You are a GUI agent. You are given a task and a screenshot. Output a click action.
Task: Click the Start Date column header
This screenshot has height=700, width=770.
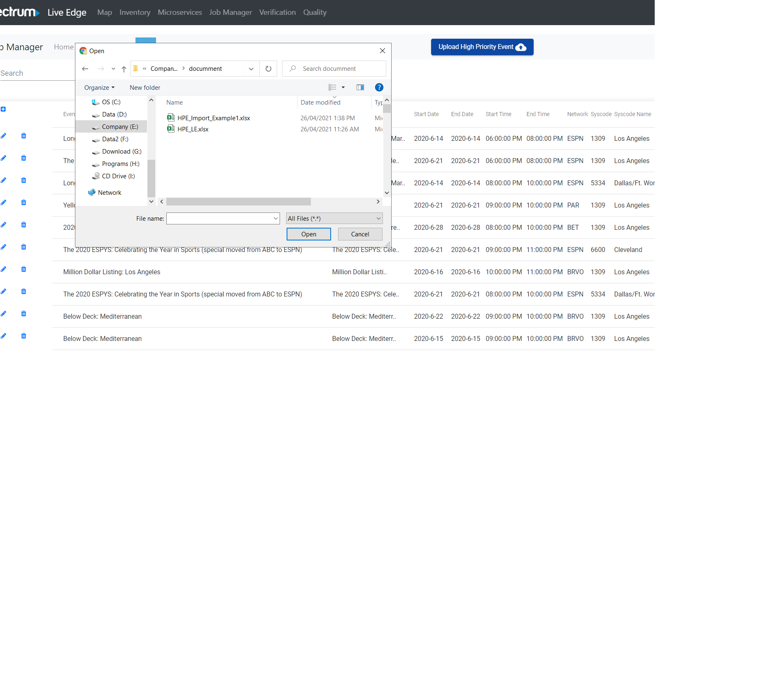coord(426,114)
